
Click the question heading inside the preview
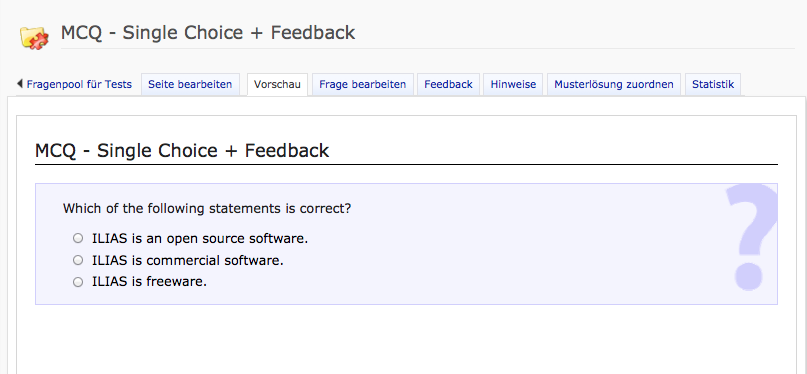point(182,151)
